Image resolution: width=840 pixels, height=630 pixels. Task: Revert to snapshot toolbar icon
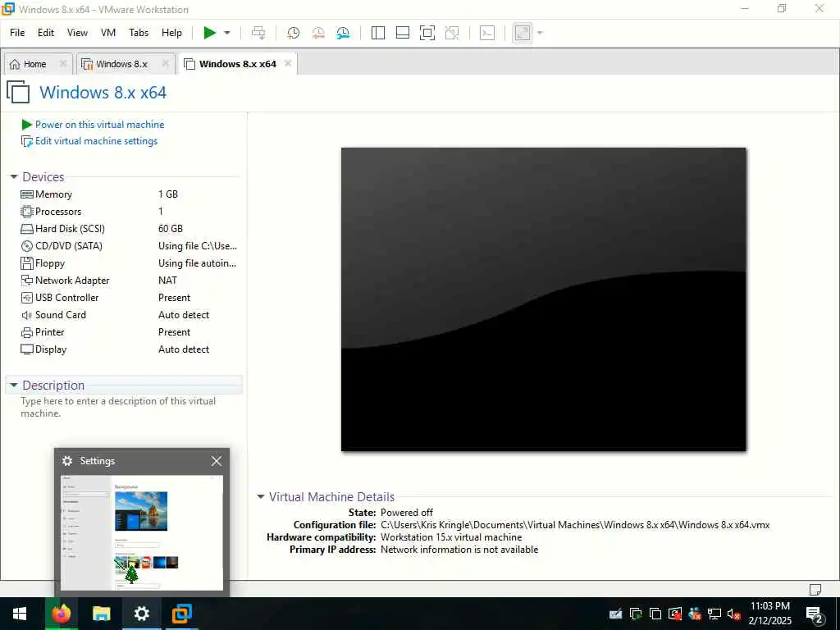(x=318, y=33)
